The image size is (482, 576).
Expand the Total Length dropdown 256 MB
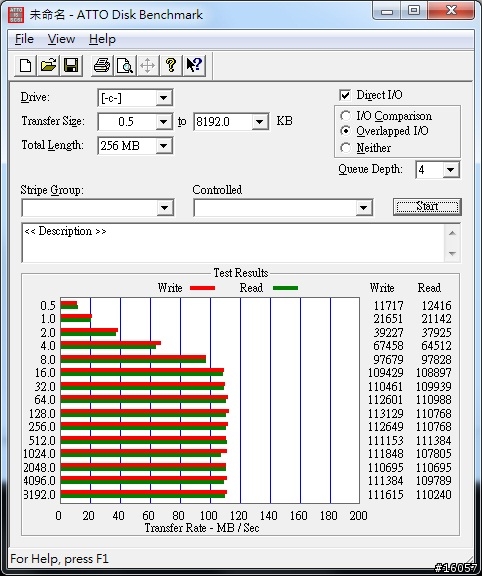(163, 146)
